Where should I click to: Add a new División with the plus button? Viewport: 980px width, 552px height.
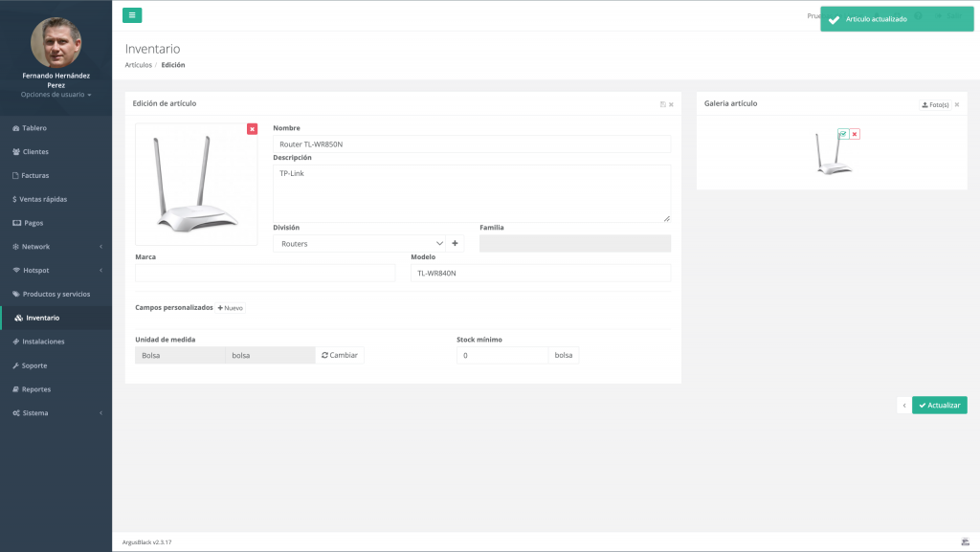[x=455, y=244]
